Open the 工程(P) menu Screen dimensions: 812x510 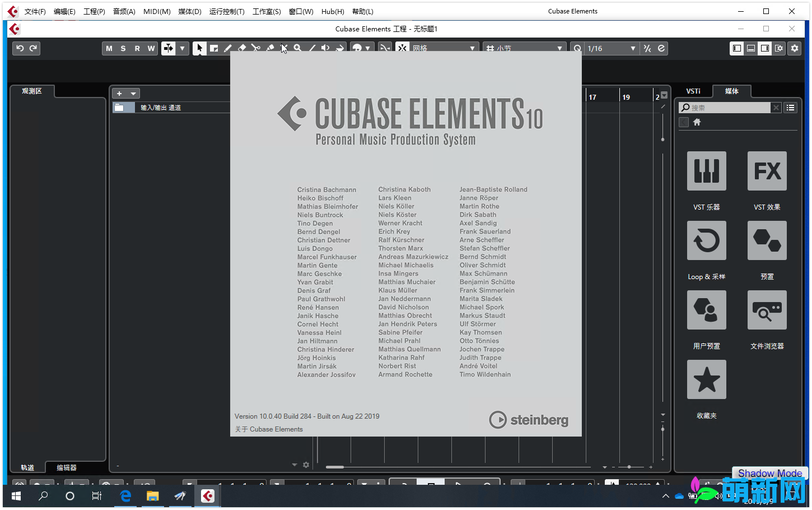94,11
